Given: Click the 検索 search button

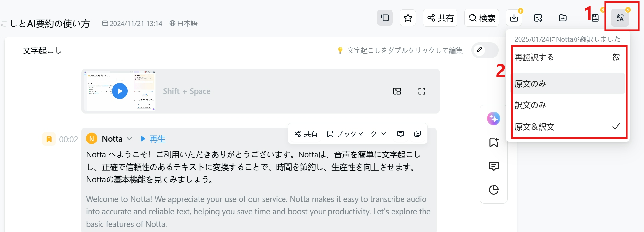Looking at the screenshot, I should tap(482, 18).
